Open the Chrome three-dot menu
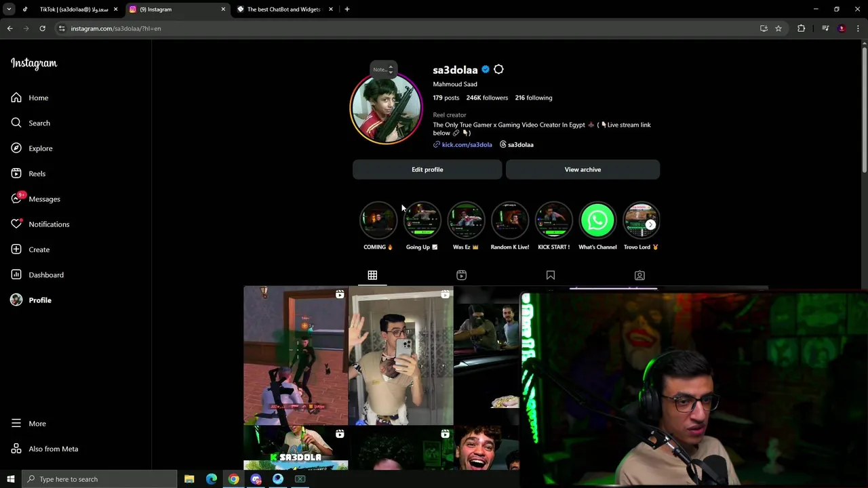This screenshot has width=868, height=488. click(859, 28)
